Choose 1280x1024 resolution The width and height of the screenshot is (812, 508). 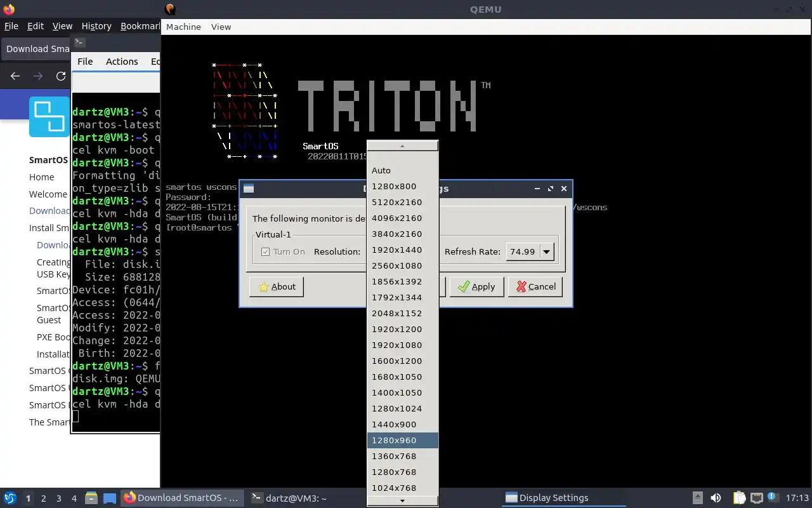point(402,408)
